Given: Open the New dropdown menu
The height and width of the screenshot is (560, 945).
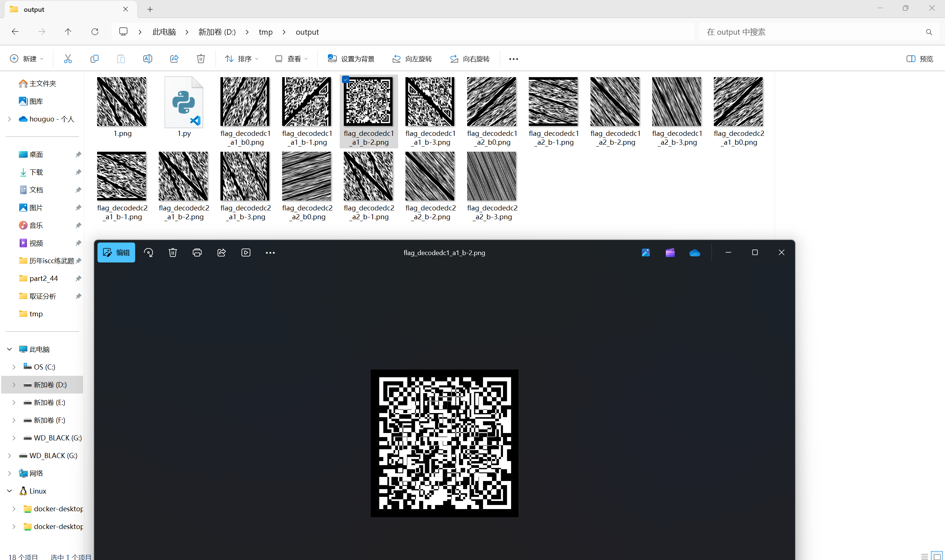Looking at the screenshot, I should coord(27,58).
